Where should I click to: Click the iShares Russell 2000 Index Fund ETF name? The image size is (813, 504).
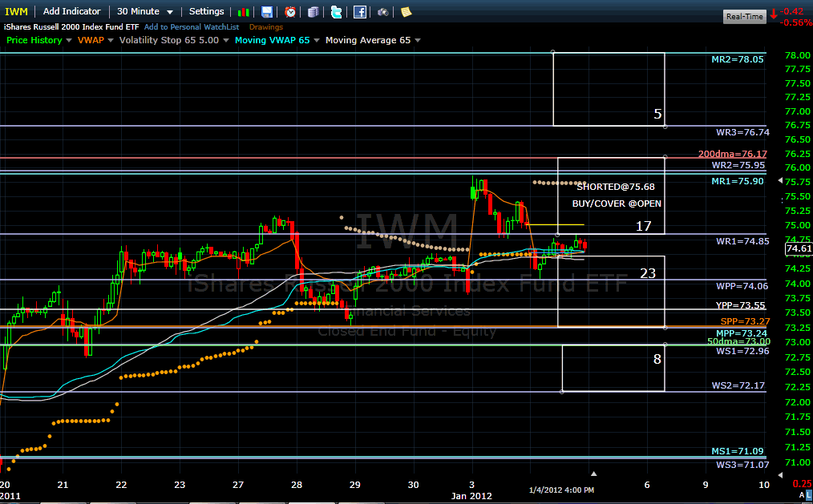point(71,27)
